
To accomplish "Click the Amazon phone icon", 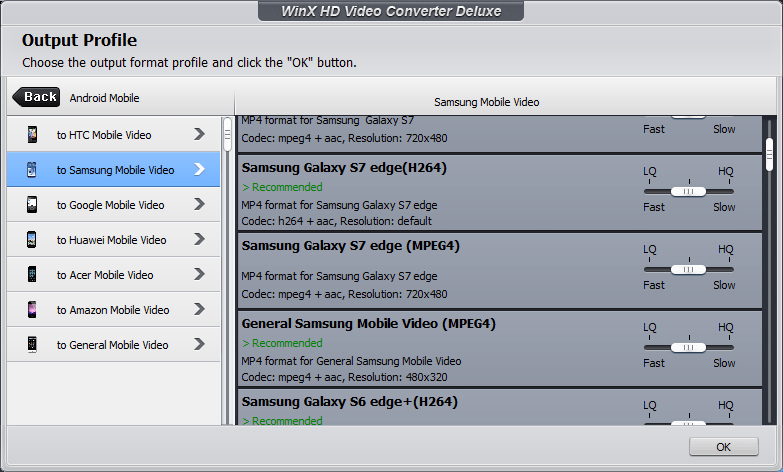I will [32, 309].
